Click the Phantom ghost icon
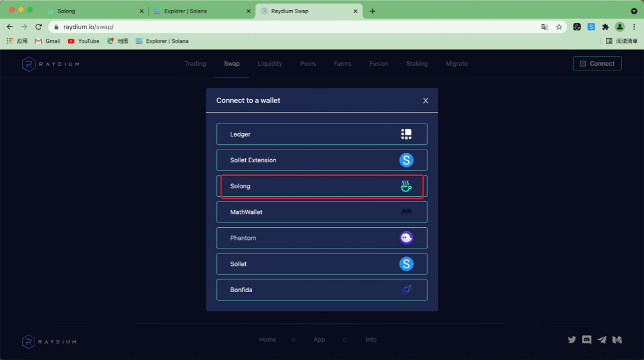Viewport: 644px width, 360px height. (406, 238)
